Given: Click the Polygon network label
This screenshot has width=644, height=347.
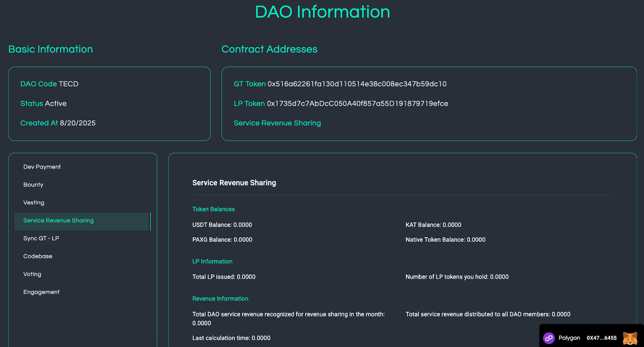Looking at the screenshot, I should (x=569, y=338).
